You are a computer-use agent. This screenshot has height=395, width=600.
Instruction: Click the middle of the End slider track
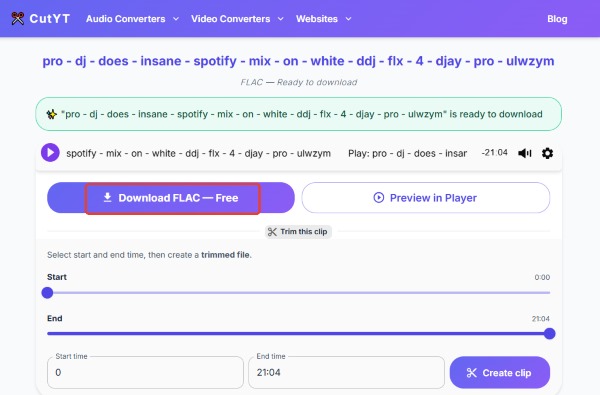tap(298, 333)
